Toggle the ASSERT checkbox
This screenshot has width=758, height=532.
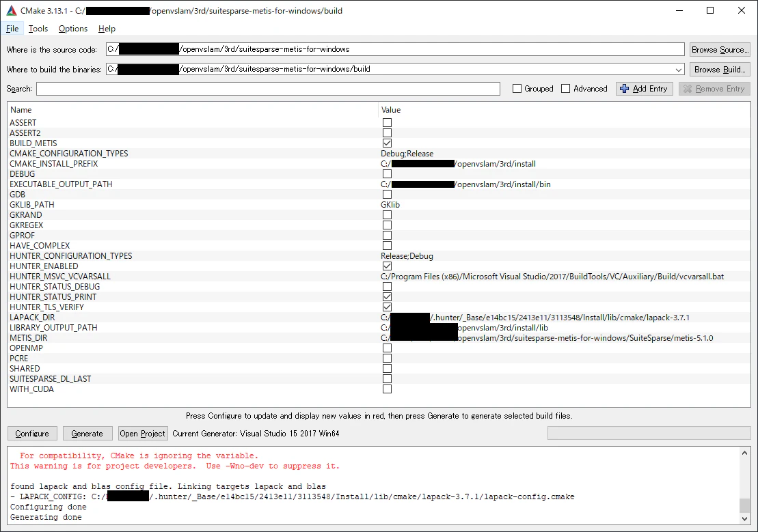click(387, 123)
